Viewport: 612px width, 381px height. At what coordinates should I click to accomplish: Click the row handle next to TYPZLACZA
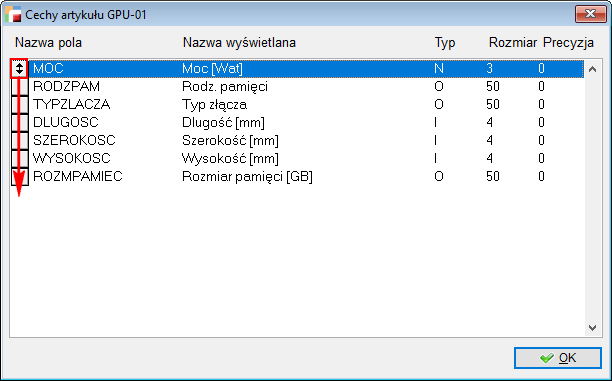point(20,105)
